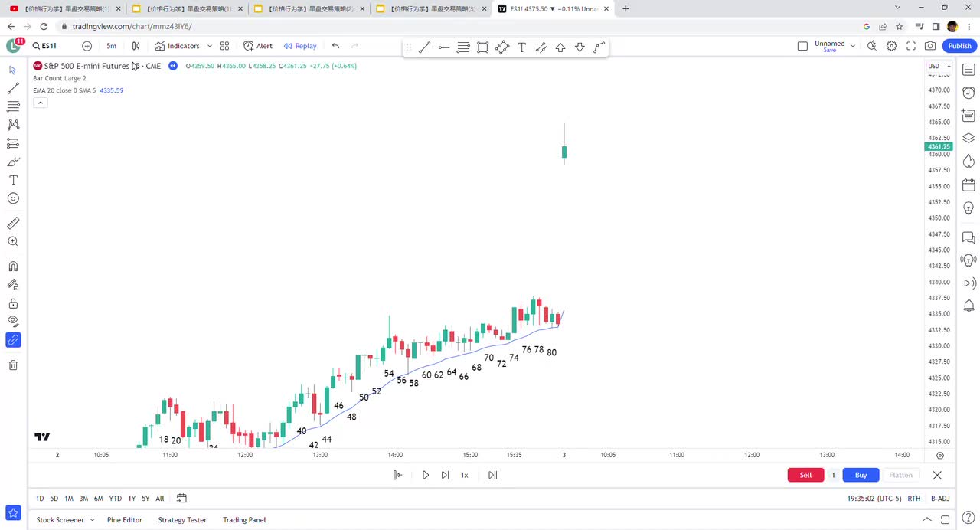The width and height of the screenshot is (980, 530).
Task: Create an Alert
Action: click(x=258, y=46)
